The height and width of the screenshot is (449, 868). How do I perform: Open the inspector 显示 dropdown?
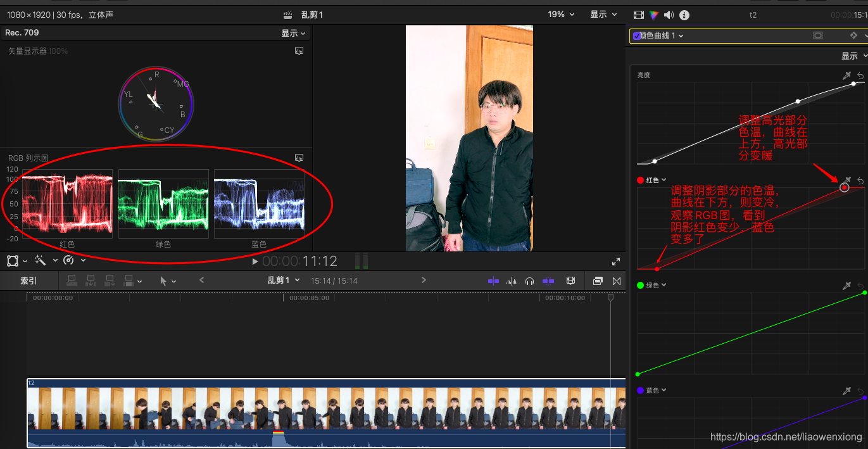coord(854,56)
